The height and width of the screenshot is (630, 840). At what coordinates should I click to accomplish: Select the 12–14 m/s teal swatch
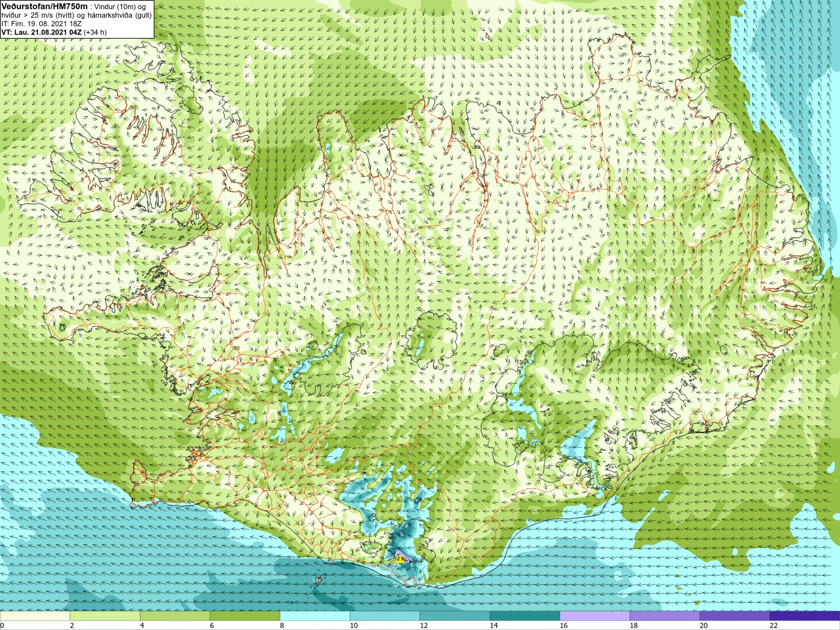tap(455, 616)
